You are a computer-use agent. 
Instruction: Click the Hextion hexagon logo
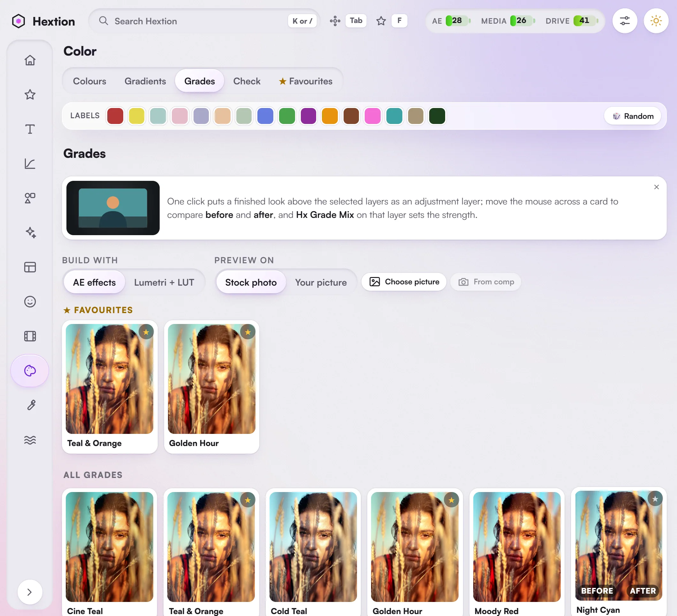coord(19,21)
